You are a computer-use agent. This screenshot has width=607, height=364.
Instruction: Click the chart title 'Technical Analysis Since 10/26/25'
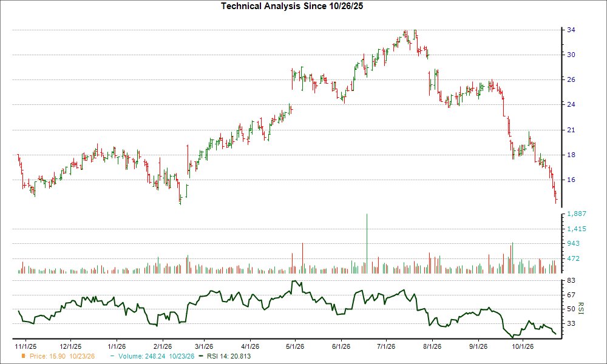[x=292, y=6]
